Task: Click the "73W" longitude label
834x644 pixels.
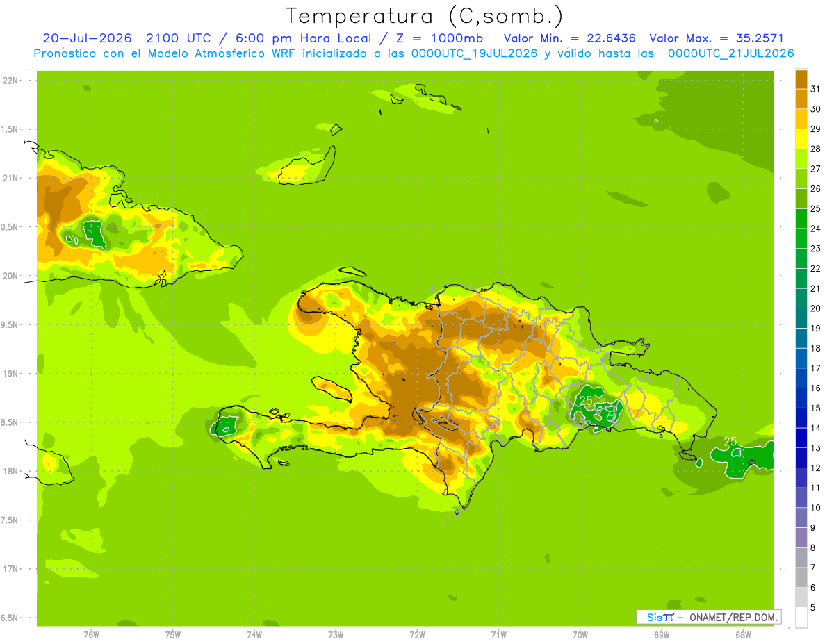Action: click(x=336, y=635)
